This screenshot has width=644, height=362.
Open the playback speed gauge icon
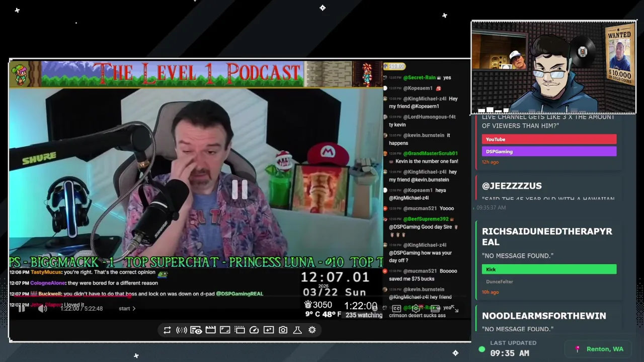point(254,330)
